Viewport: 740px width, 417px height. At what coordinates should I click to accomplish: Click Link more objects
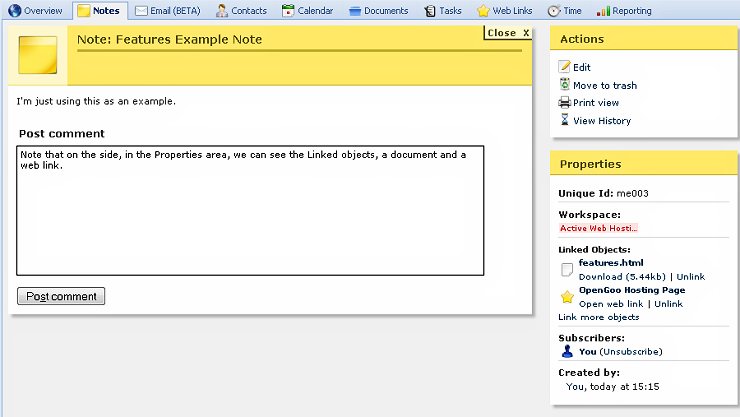(598, 317)
